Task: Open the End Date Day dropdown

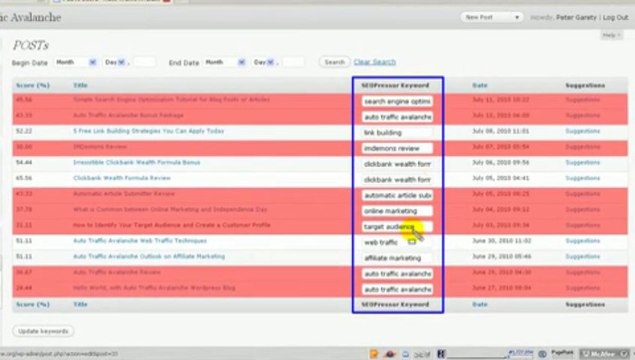Action: coord(264,62)
